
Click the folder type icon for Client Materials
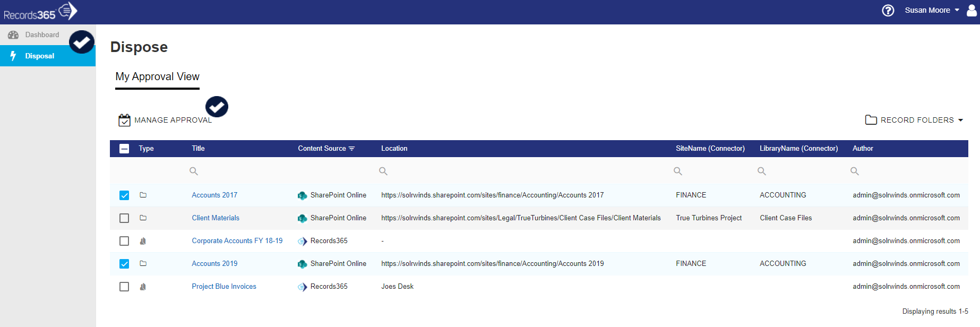(x=143, y=218)
